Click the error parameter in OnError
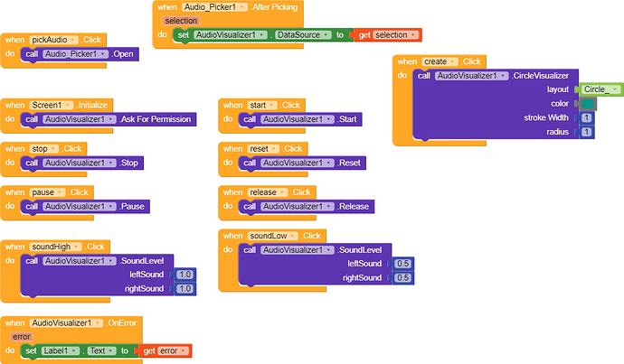This screenshot has width=624, height=364. coord(22,337)
